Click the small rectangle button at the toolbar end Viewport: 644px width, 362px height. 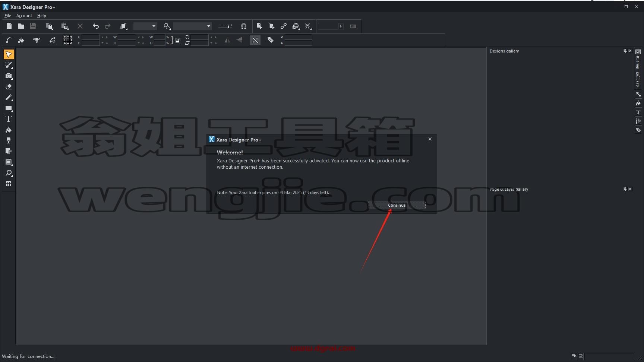pyautogui.click(x=353, y=26)
